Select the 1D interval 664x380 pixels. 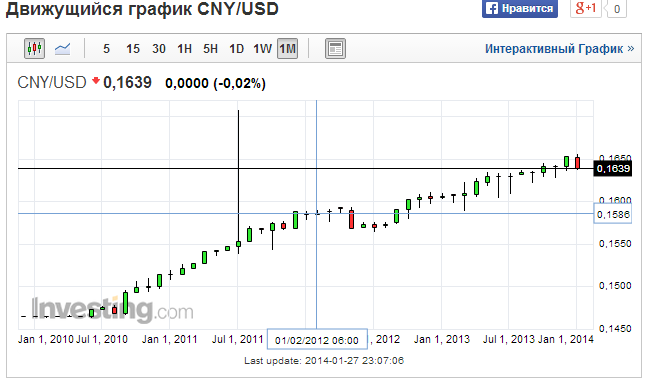236,49
